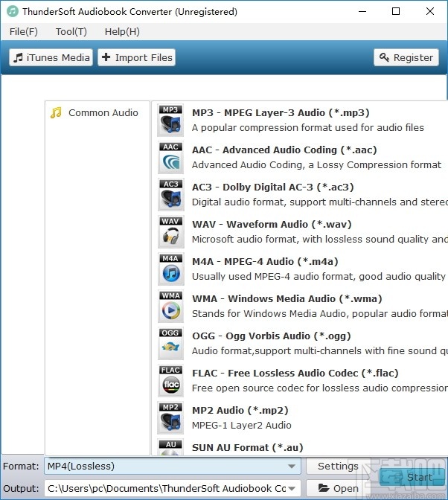
Task: Select the Common Audio category
Action: coord(97,112)
